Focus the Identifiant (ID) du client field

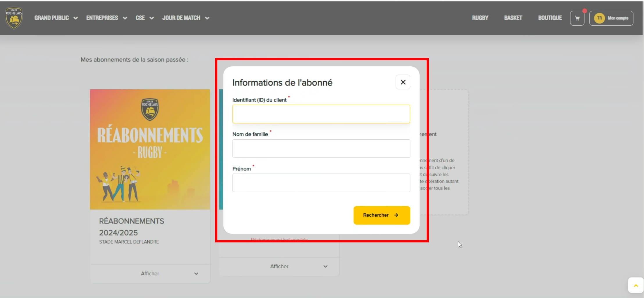click(x=321, y=114)
